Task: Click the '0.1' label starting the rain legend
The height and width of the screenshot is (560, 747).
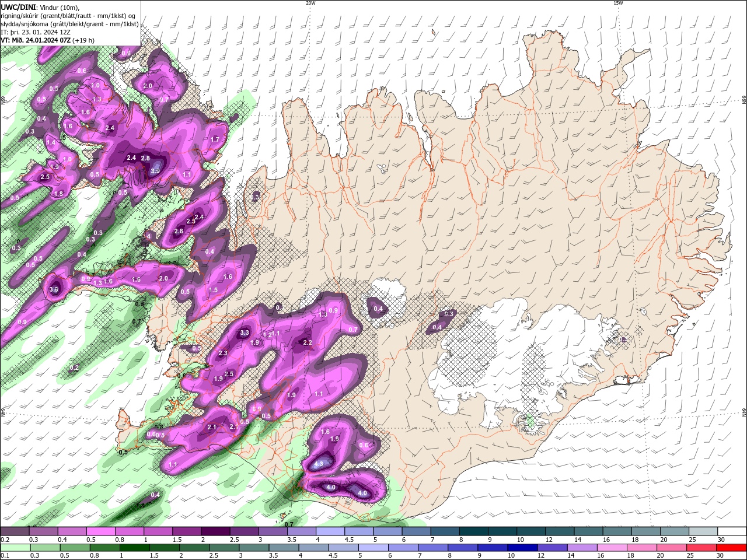Action: (x=5, y=555)
